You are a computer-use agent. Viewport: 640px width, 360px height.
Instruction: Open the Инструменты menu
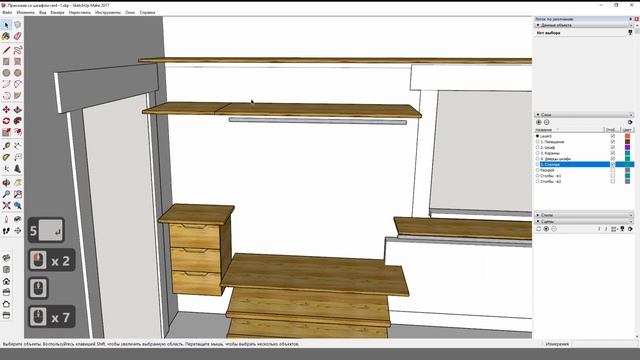[x=108, y=13]
